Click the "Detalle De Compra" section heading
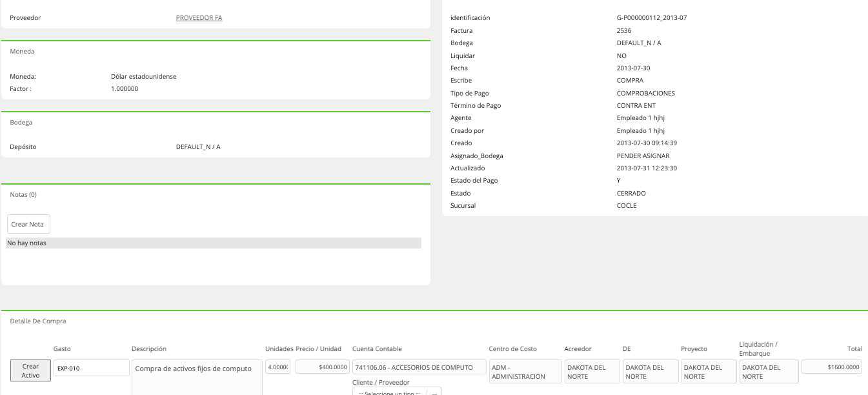 point(38,321)
